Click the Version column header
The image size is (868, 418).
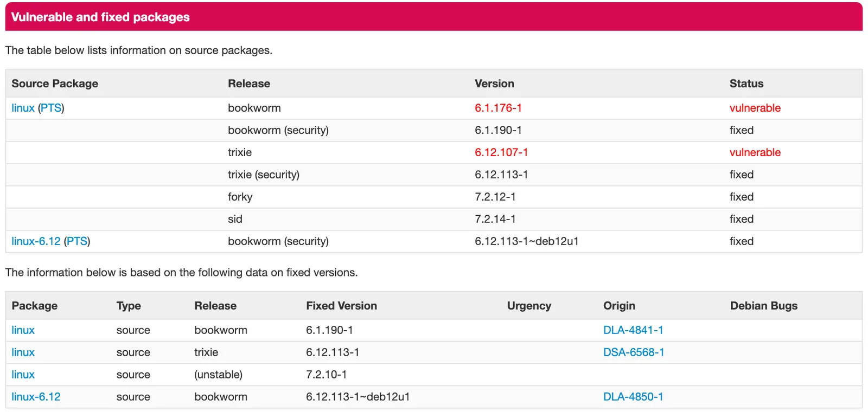click(x=494, y=83)
